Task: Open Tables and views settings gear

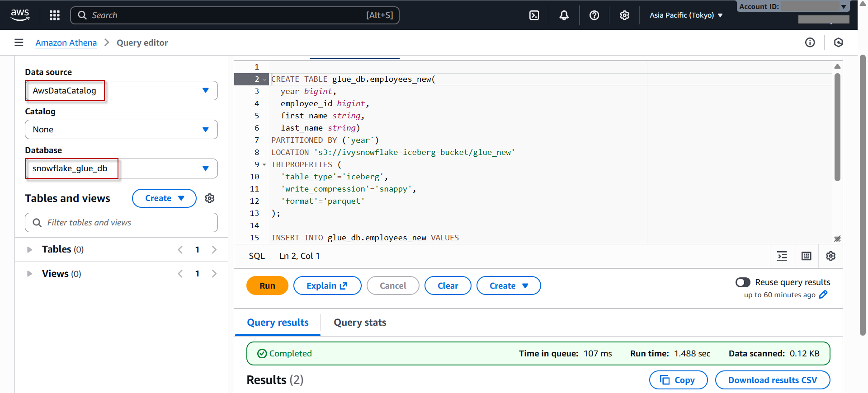Action: click(210, 198)
